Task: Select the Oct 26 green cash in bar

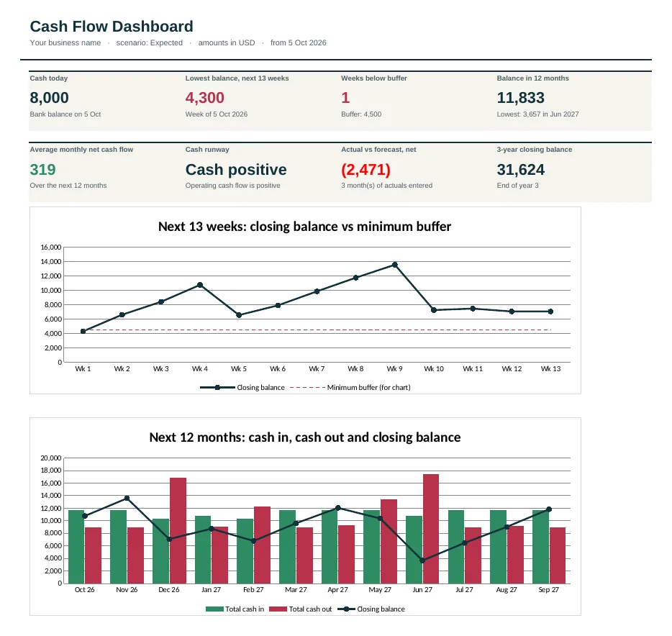Action: tap(76, 547)
